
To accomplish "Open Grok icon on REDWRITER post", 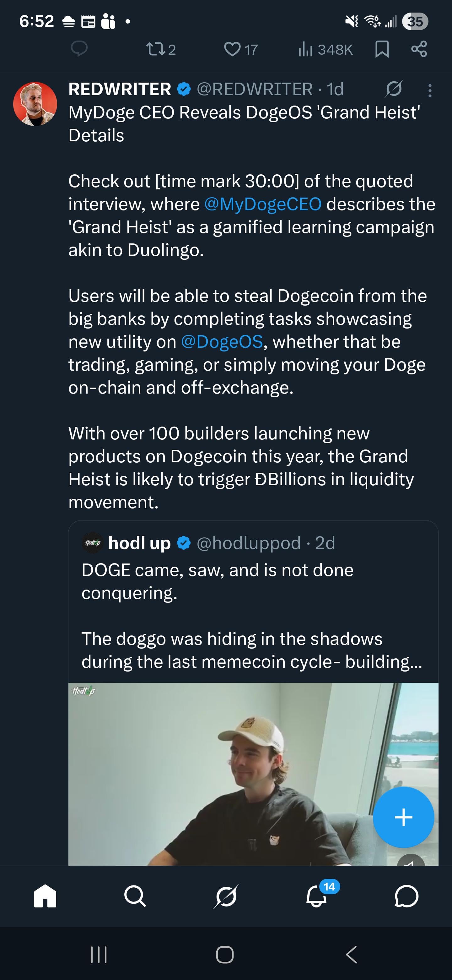I will (394, 89).
